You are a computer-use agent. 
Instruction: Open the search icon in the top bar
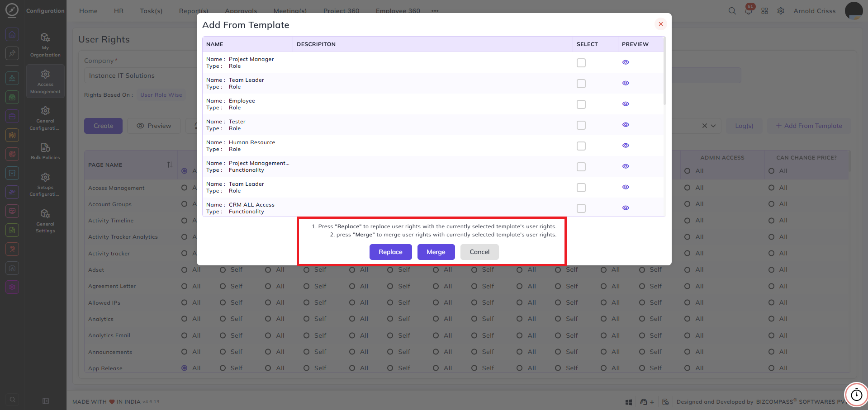click(x=732, y=11)
